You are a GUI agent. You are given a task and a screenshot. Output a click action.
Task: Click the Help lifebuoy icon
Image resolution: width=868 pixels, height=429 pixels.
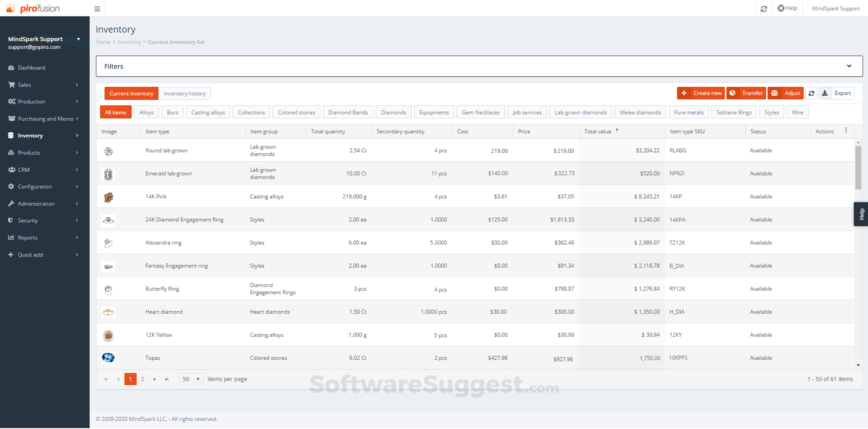click(781, 8)
